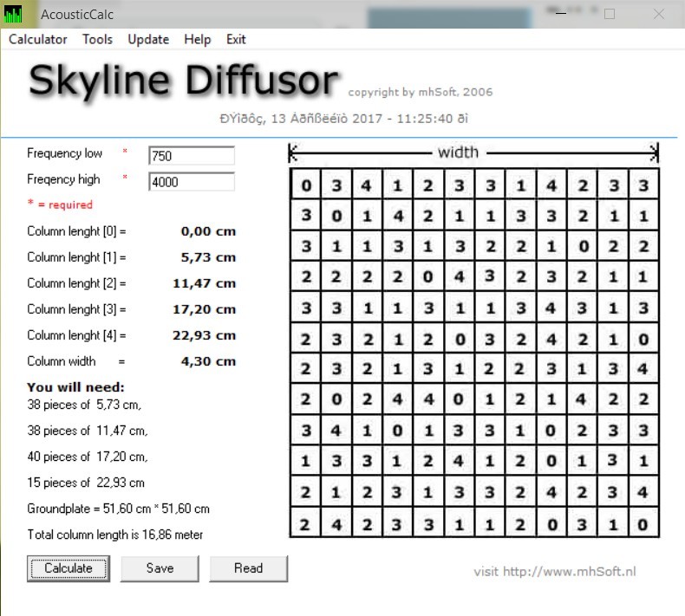
Task: Click the Skyline Diffusor heading
Action: click(x=183, y=81)
